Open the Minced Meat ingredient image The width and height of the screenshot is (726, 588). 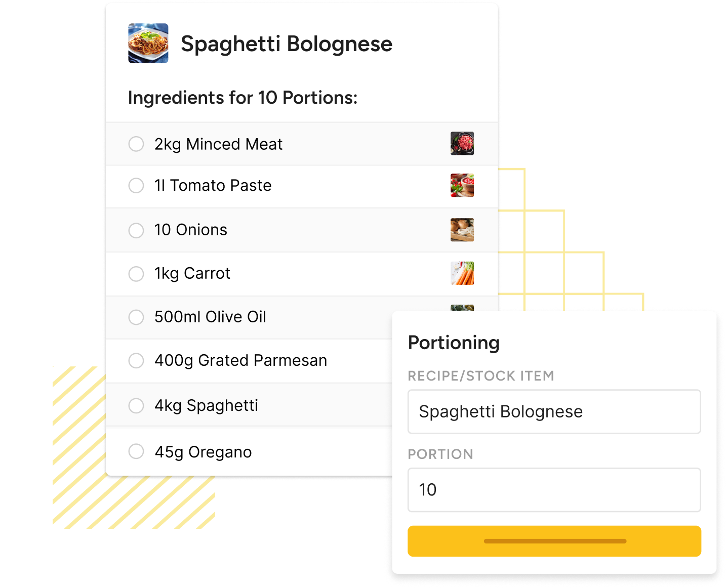pos(462,143)
